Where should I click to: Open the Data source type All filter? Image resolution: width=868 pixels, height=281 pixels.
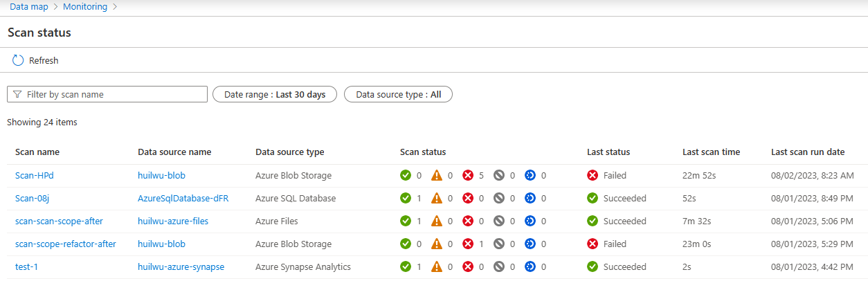[x=398, y=94]
